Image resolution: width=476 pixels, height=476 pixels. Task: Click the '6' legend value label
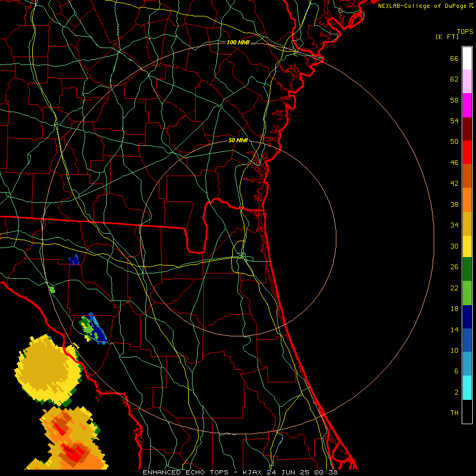click(456, 371)
